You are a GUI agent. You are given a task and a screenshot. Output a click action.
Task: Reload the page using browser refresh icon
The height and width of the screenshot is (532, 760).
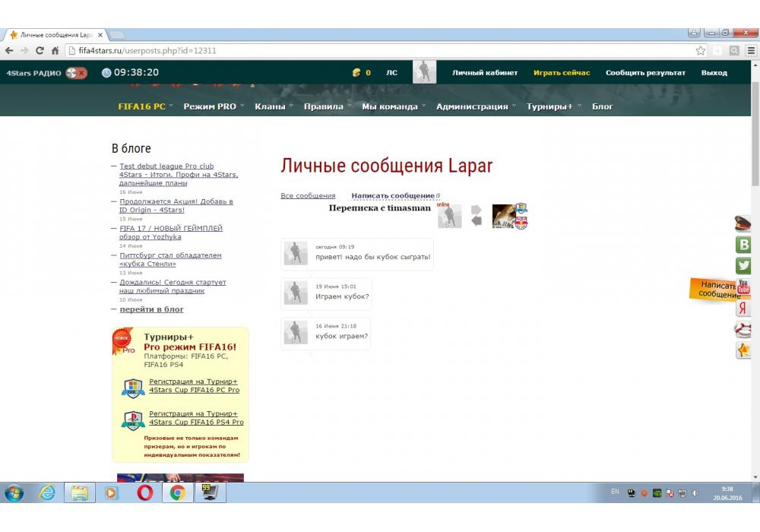pos(40,51)
